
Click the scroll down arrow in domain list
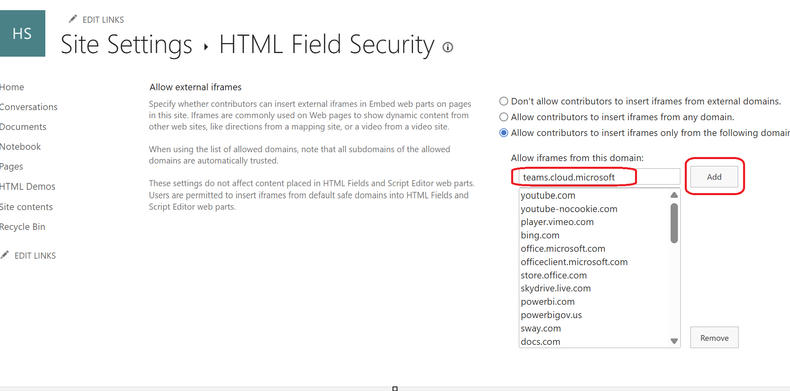click(x=674, y=341)
